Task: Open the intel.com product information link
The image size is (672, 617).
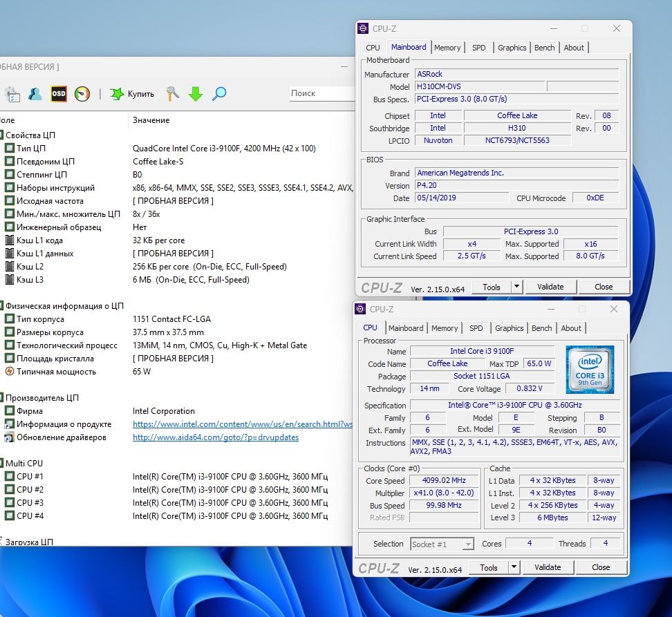Action: (x=243, y=424)
